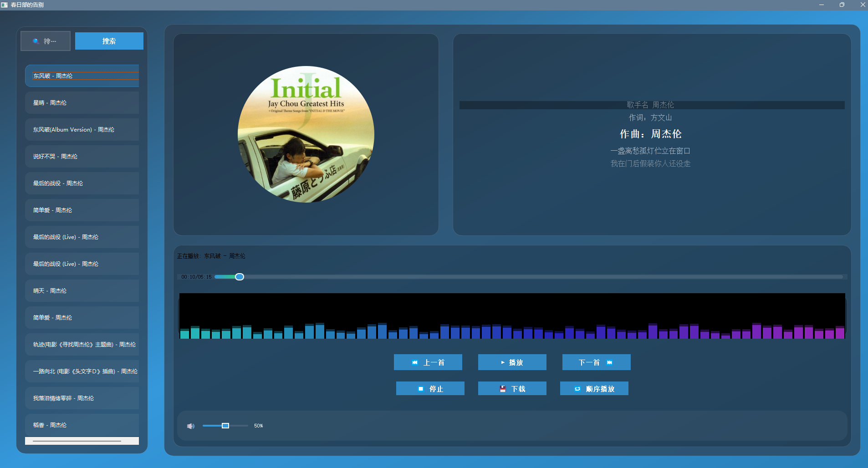Click the Initial J album cover thumbnail

(x=306, y=134)
